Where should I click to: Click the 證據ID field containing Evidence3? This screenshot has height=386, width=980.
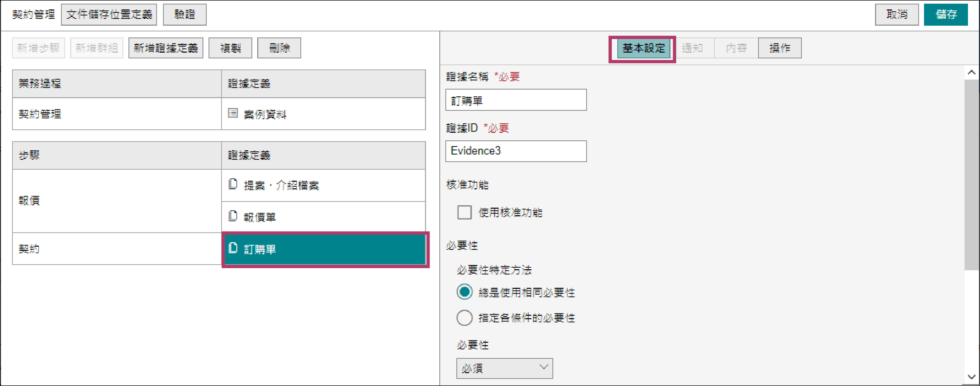516,151
